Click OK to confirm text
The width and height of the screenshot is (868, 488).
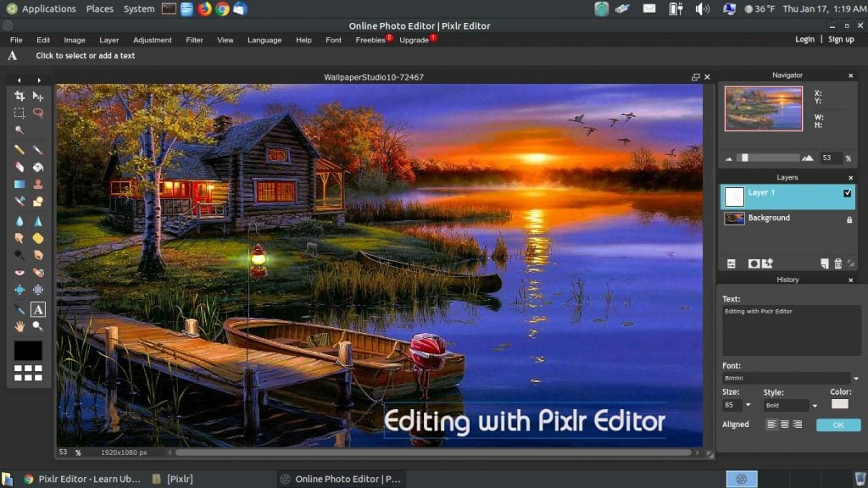tap(838, 425)
